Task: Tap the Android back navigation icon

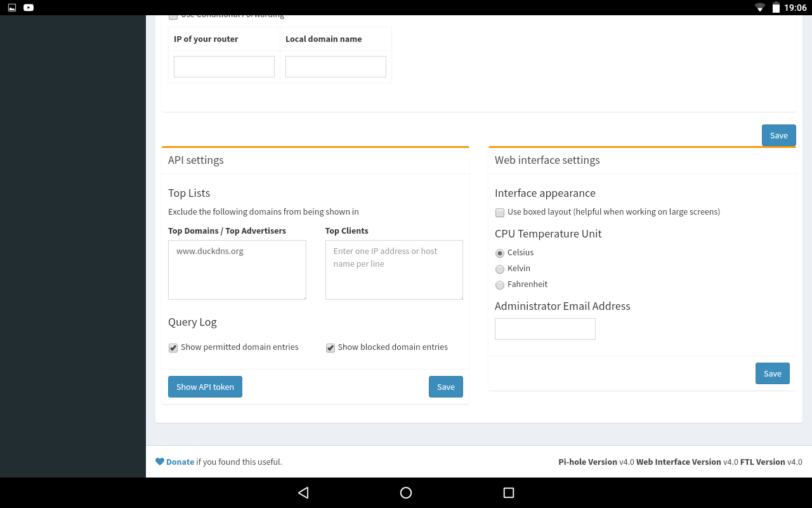Action: tap(303, 493)
